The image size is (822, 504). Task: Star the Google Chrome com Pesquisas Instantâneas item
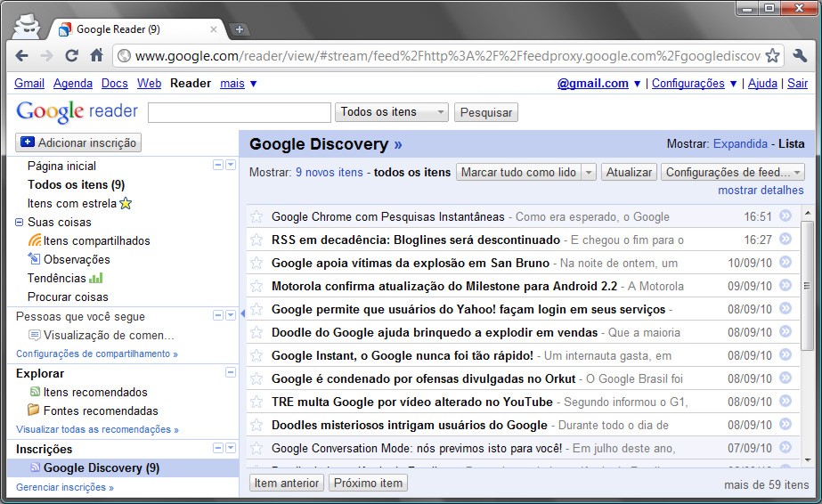[256, 216]
